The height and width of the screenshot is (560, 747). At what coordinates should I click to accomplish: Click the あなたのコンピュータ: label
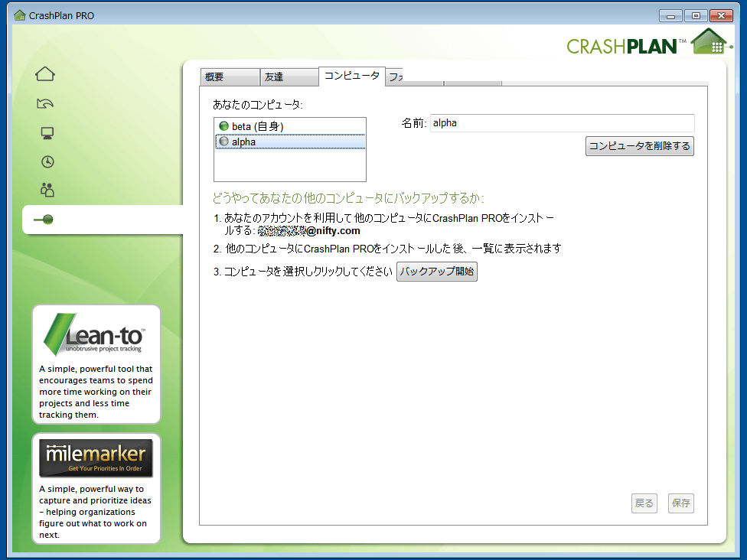coord(258,105)
